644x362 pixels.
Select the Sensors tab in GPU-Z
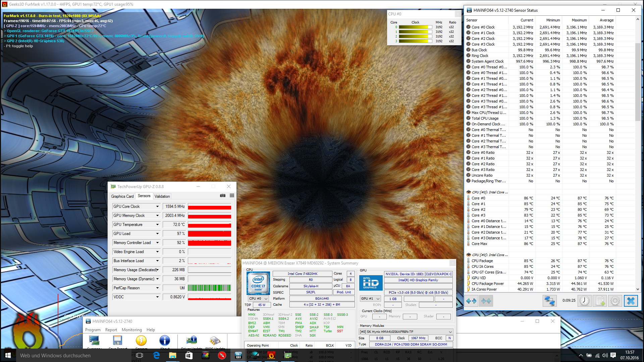tap(144, 196)
